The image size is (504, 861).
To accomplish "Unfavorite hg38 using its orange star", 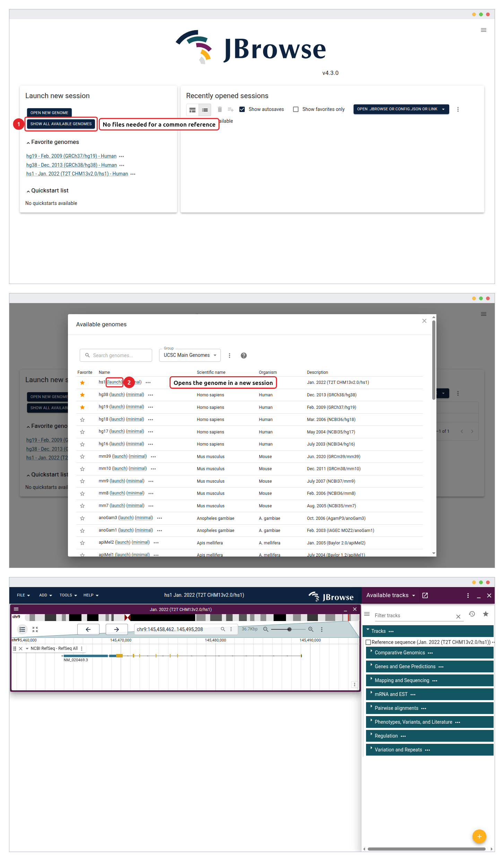I will [82, 395].
